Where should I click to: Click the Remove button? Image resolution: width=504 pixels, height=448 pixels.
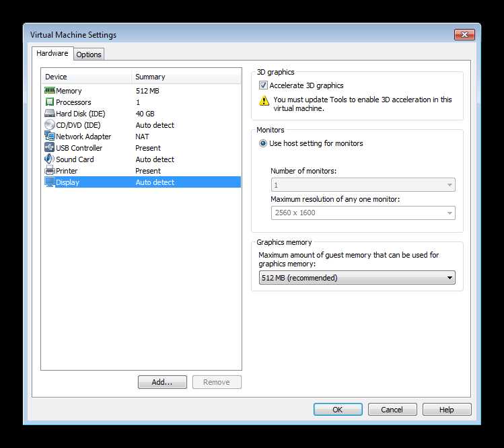coord(217,382)
